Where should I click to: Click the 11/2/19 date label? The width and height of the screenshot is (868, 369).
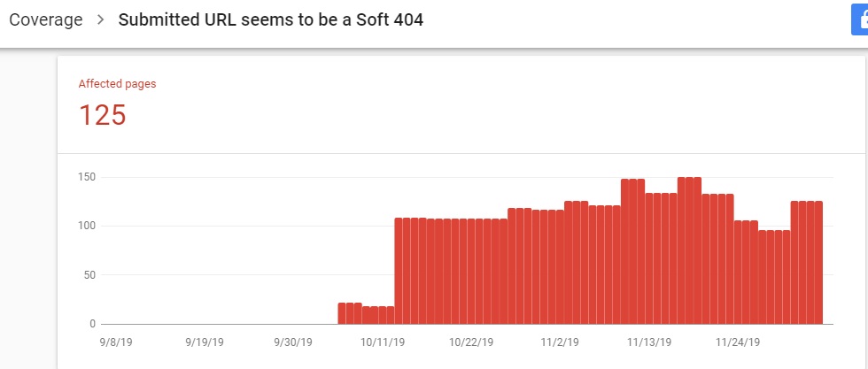tap(560, 341)
